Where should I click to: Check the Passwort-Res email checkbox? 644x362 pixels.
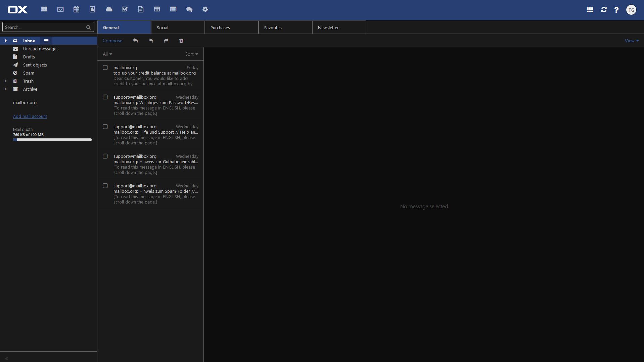[105, 97]
